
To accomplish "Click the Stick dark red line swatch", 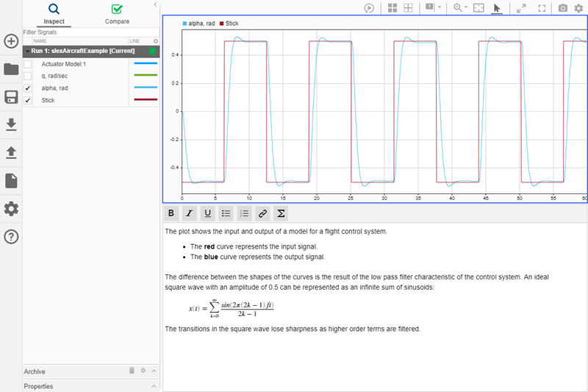I will 146,99.
